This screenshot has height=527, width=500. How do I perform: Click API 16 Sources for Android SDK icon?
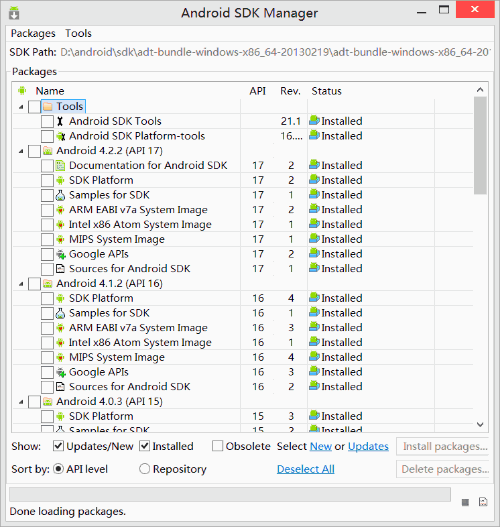(x=60, y=387)
